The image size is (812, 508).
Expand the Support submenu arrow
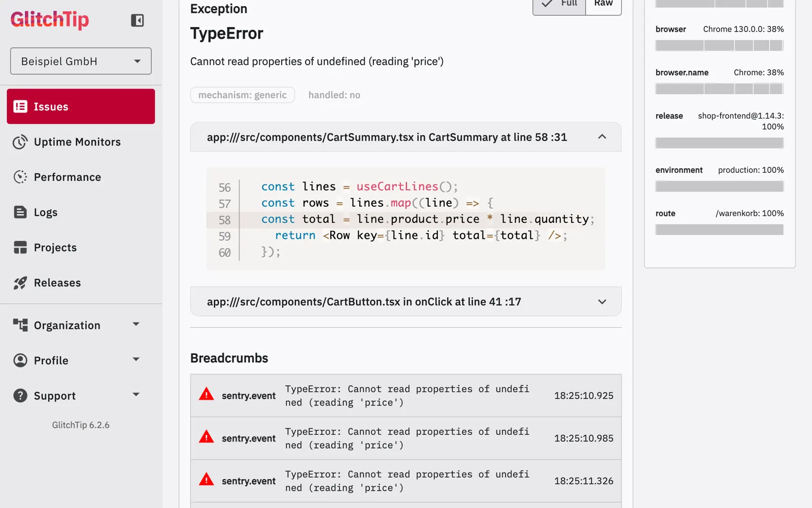(136, 394)
